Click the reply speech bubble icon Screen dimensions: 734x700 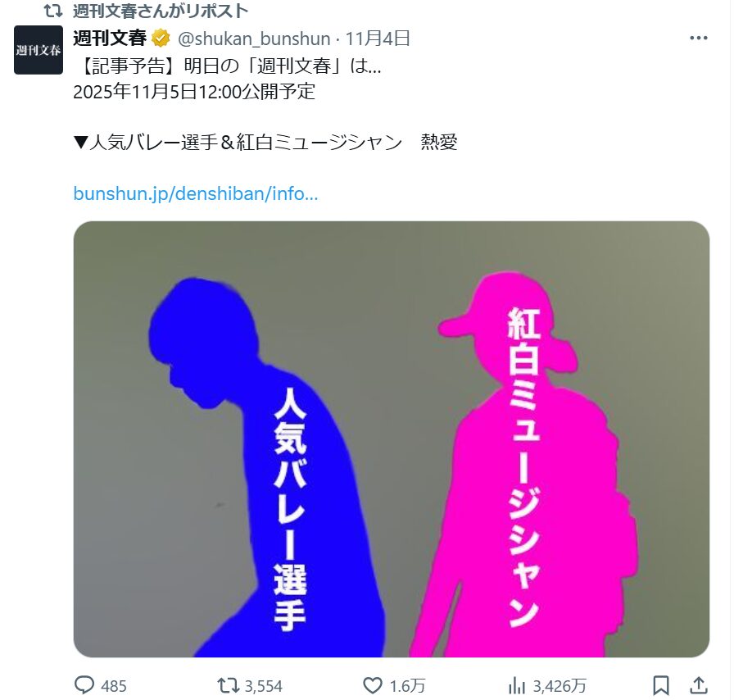tap(84, 685)
